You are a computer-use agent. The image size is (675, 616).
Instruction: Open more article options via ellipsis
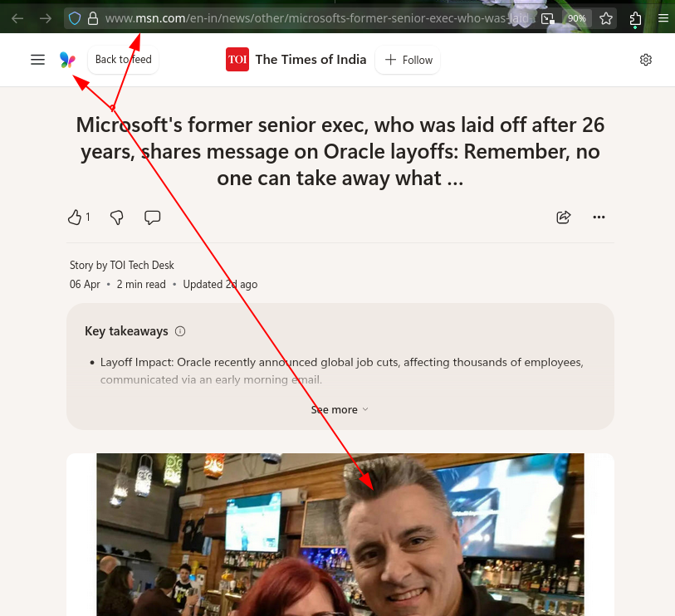[599, 217]
